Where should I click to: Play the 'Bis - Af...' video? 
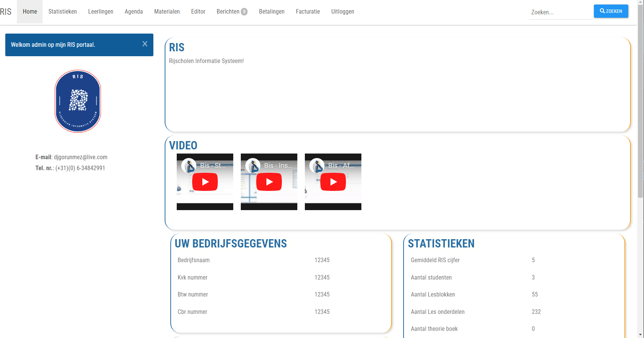333,182
